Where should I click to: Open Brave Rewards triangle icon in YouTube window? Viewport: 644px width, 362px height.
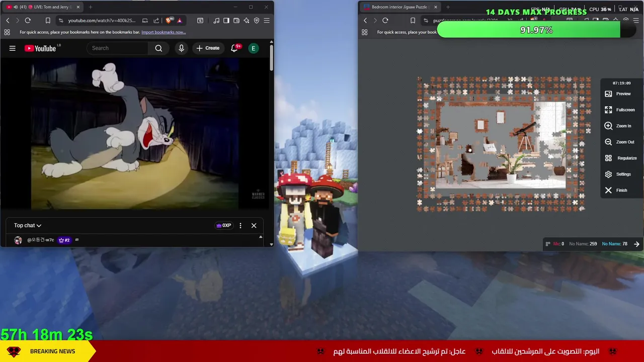[180, 21]
